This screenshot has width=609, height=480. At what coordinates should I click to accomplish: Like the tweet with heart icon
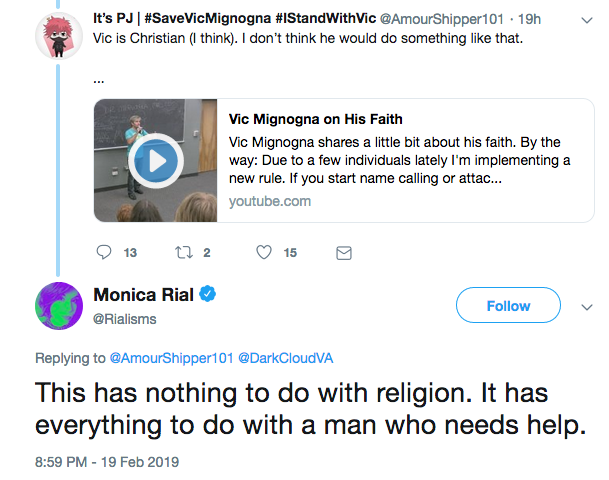264,252
